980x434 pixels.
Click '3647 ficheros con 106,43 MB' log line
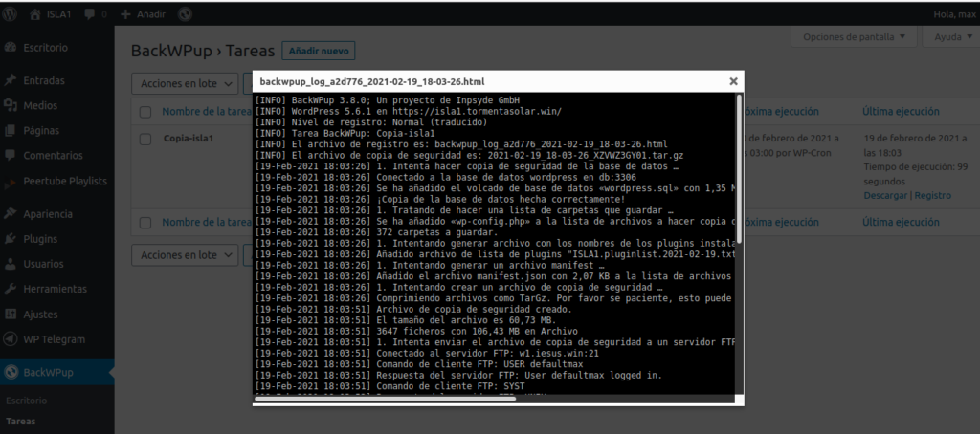pyautogui.click(x=417, y=331)
